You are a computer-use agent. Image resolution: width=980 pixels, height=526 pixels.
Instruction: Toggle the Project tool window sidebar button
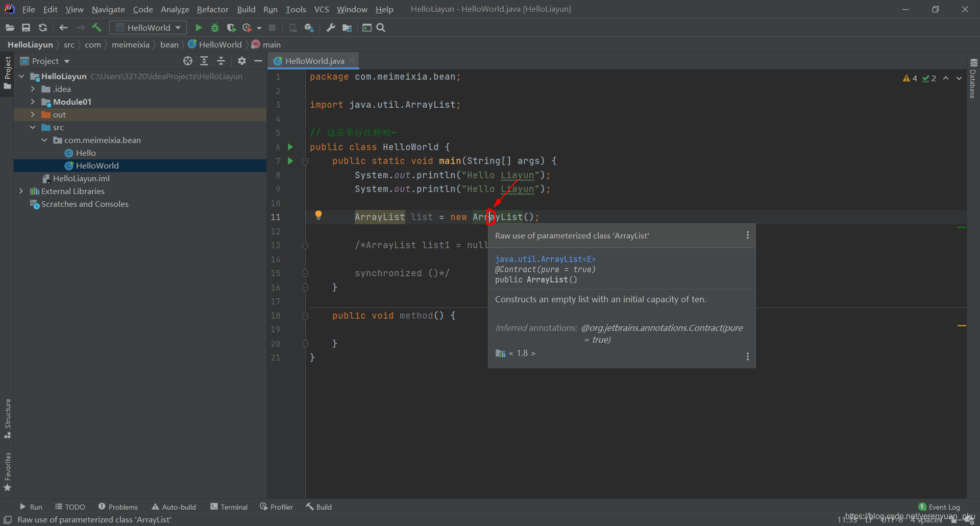7,73
